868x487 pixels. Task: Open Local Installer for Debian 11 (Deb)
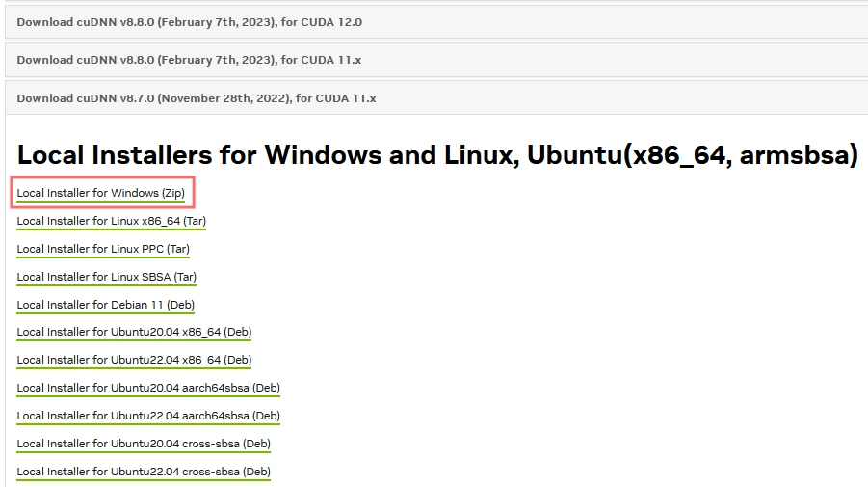click(105, 305)
